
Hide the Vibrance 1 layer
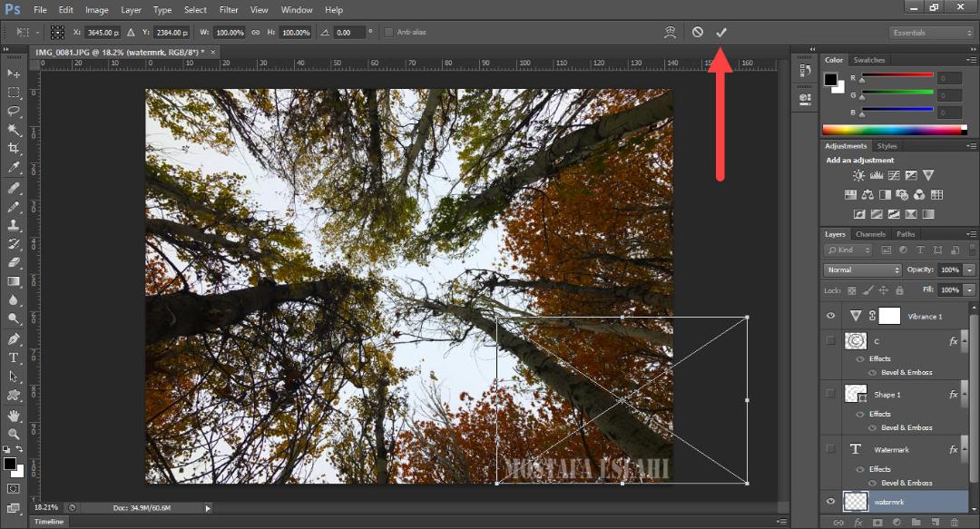pos(830,316)
